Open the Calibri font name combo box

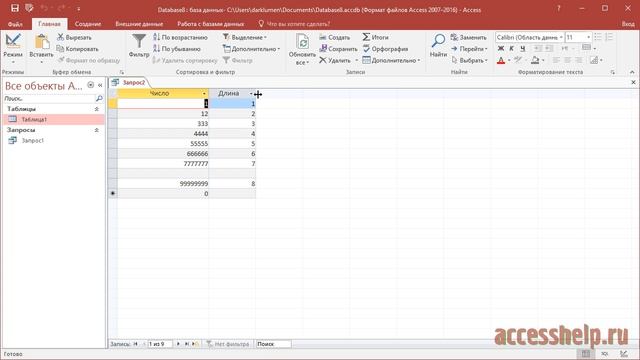pyautogui.click(x=529, y=37)
